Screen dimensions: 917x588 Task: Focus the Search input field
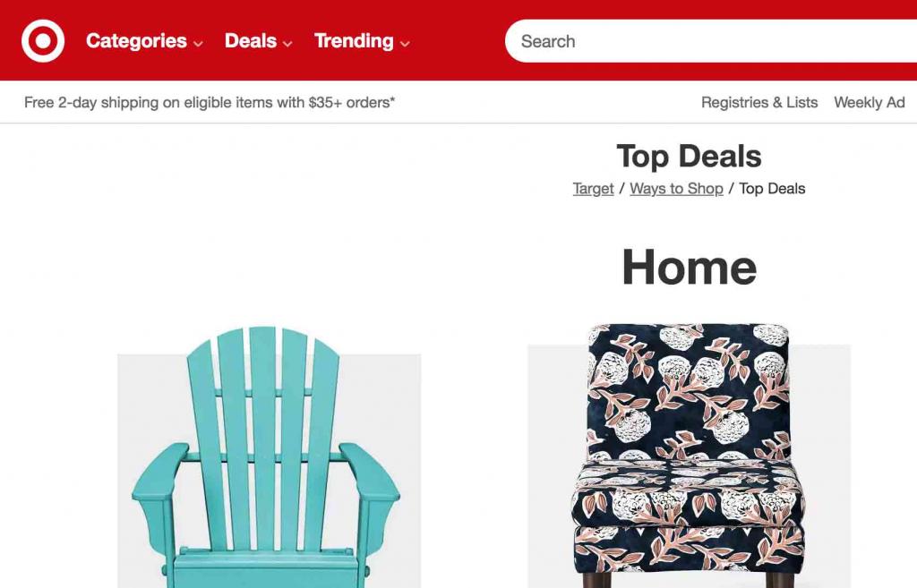710,41
